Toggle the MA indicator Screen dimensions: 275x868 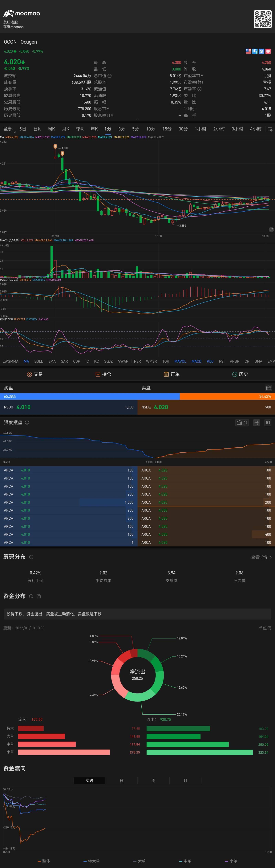coord(26,361)
